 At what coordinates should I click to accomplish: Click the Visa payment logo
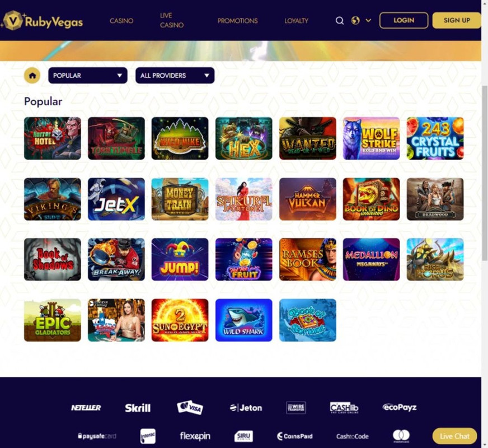tap(190, 407)
